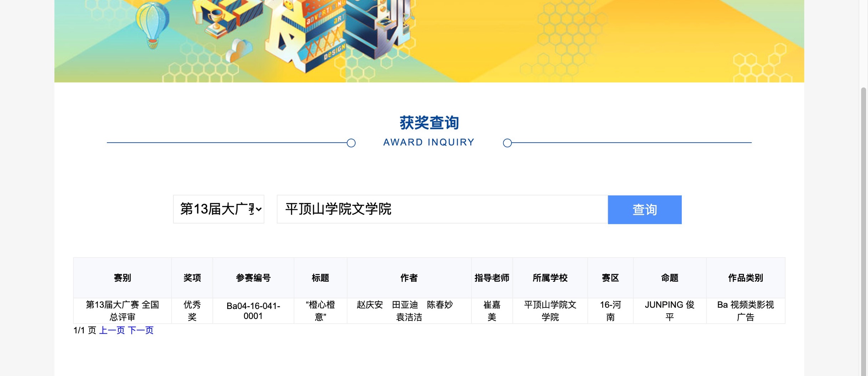Click the 赛别 column header

click(x=122, y=278)
